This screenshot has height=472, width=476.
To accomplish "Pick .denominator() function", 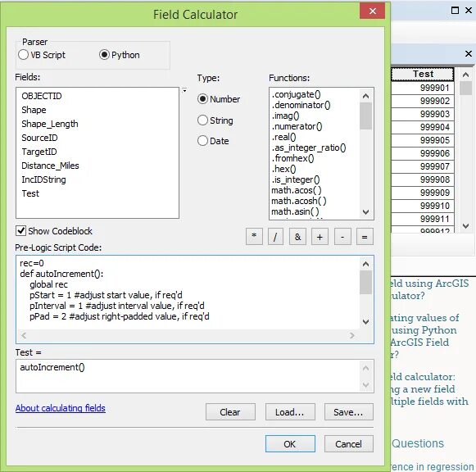I will tap(301, 105).
